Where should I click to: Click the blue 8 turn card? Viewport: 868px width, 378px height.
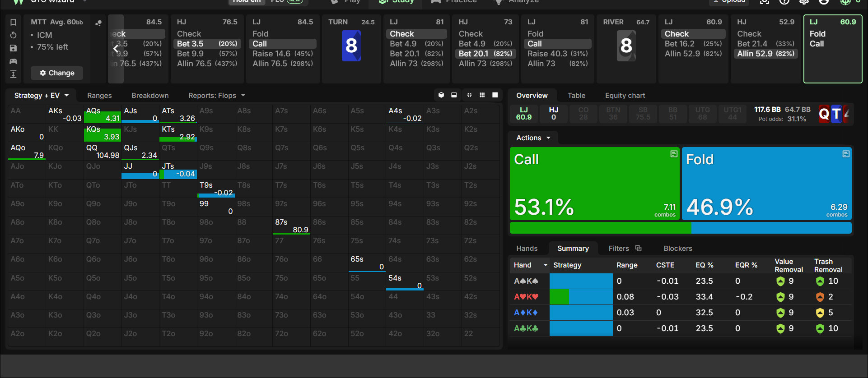(351, 46)
